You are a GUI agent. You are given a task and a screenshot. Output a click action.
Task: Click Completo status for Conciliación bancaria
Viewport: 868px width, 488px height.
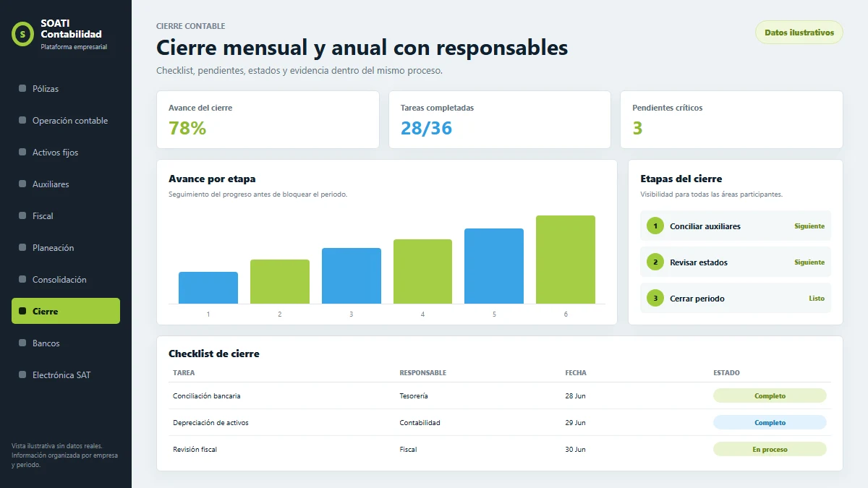click(x=770, y=396)
